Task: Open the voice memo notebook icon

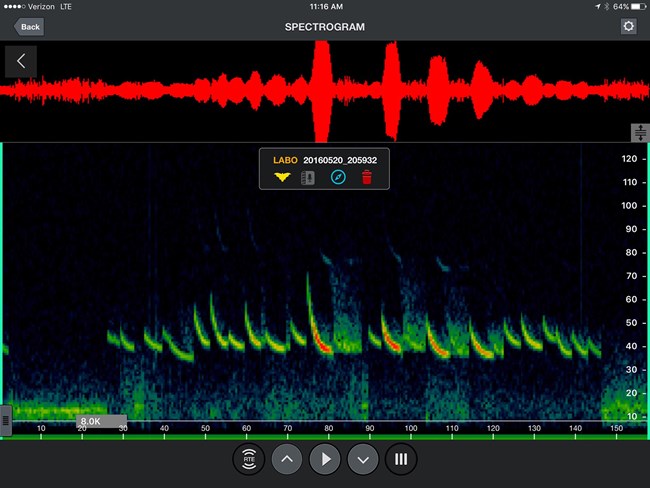Action: click(308, 178)
